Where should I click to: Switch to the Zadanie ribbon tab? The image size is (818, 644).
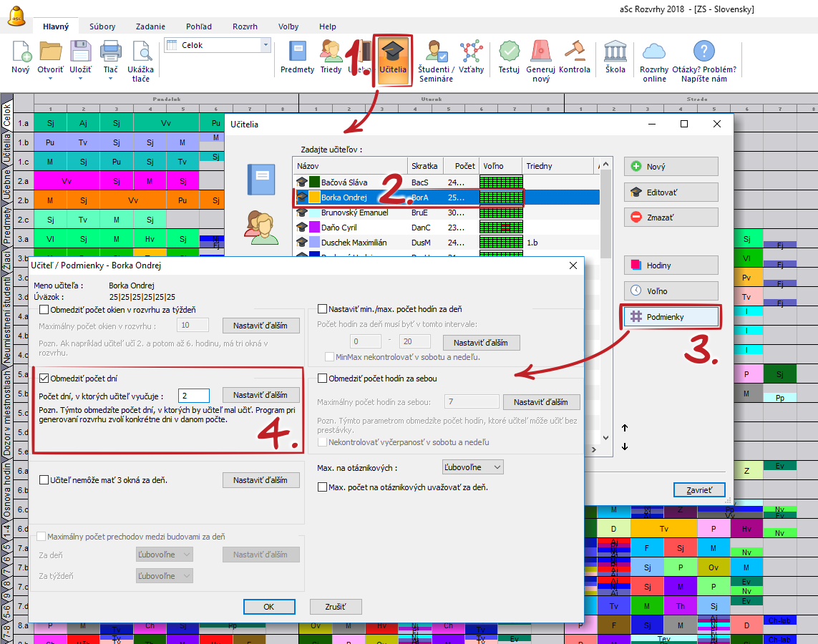tap(150, 26)
